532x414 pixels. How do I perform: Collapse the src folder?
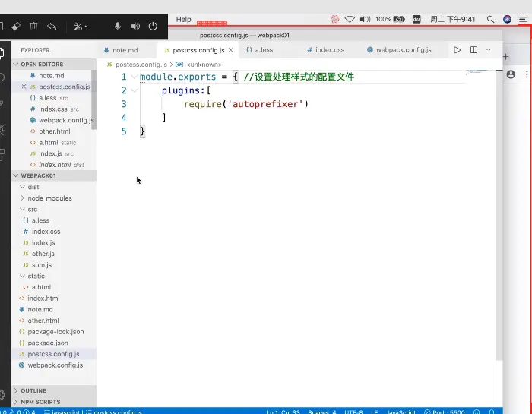click(54, 209)
